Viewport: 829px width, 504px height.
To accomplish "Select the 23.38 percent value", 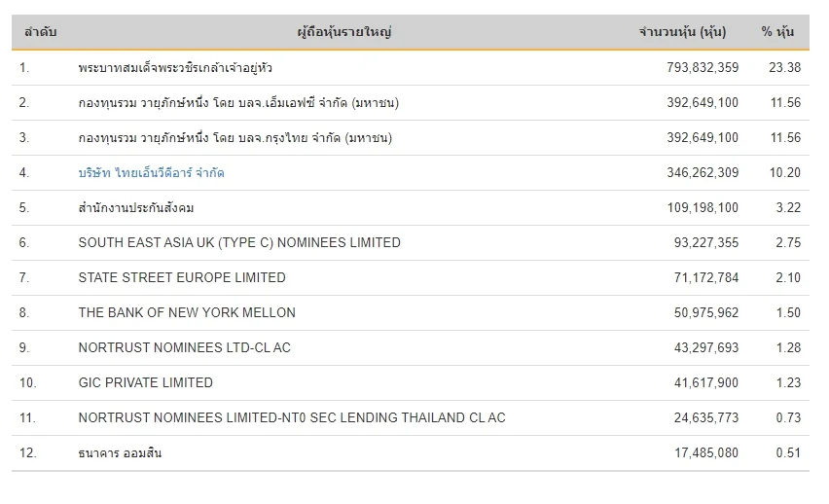I will tap(784, 68).
